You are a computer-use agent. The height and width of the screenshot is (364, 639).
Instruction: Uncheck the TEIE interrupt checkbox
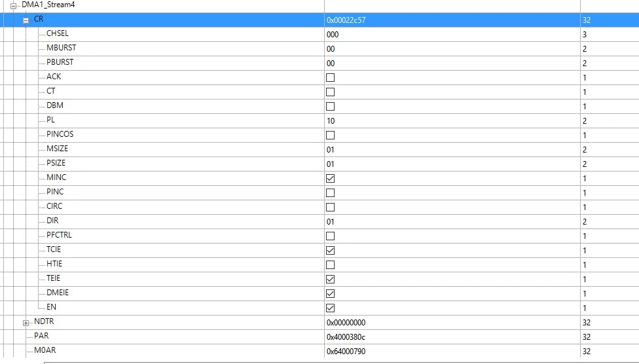click(331, 279)
